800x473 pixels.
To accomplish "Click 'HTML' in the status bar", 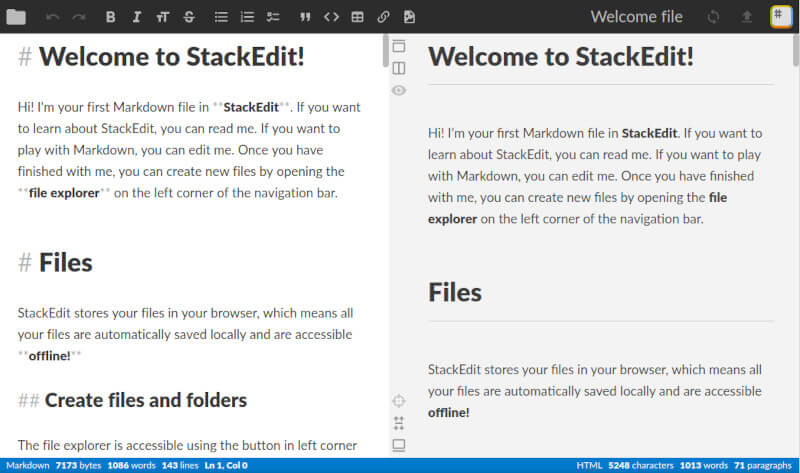I will click(589, 465).
